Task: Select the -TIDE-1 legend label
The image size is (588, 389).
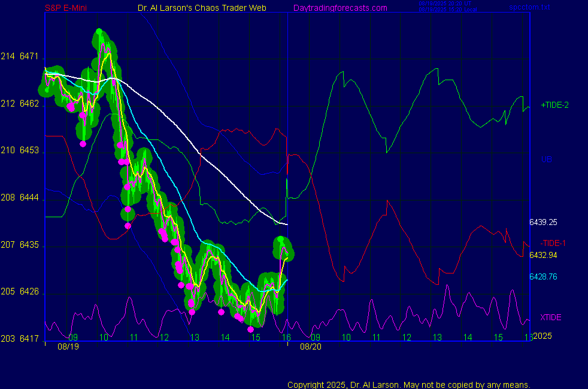Action: pyautogui.click(x=553, y=243)
